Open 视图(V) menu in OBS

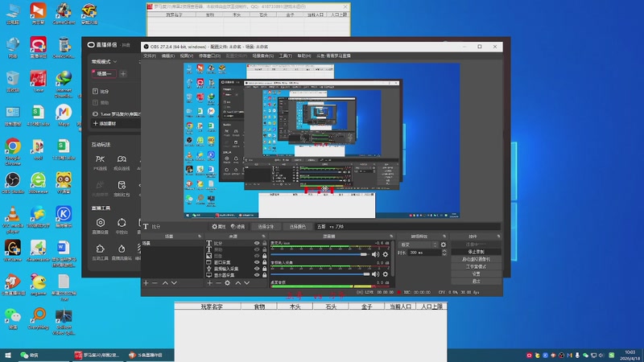click(x=187, y=56)
